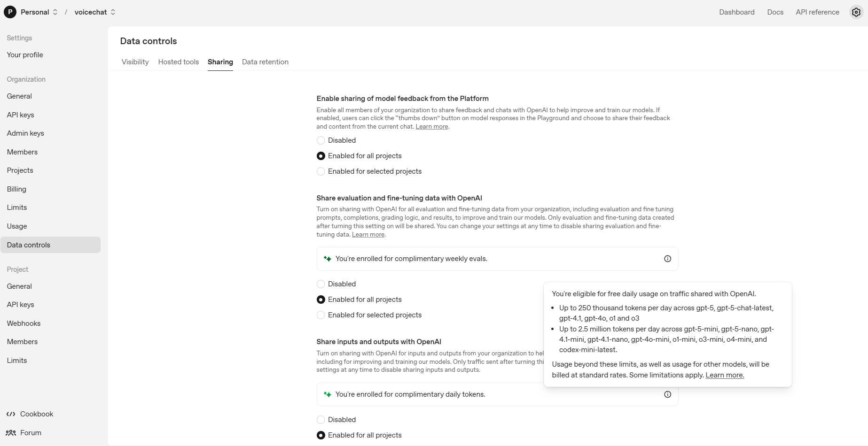The height and width of the screenshot is (446, 868).
Task: Click info icon beside complimentary daily tokens
Action: tap(667, 394)
